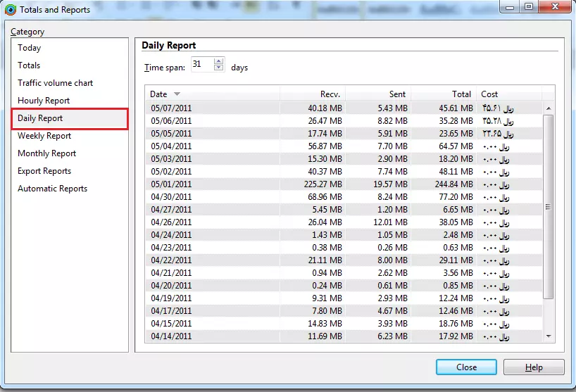Open Traffic volume chart category
The image size is (576, 392).
[56, 83]
